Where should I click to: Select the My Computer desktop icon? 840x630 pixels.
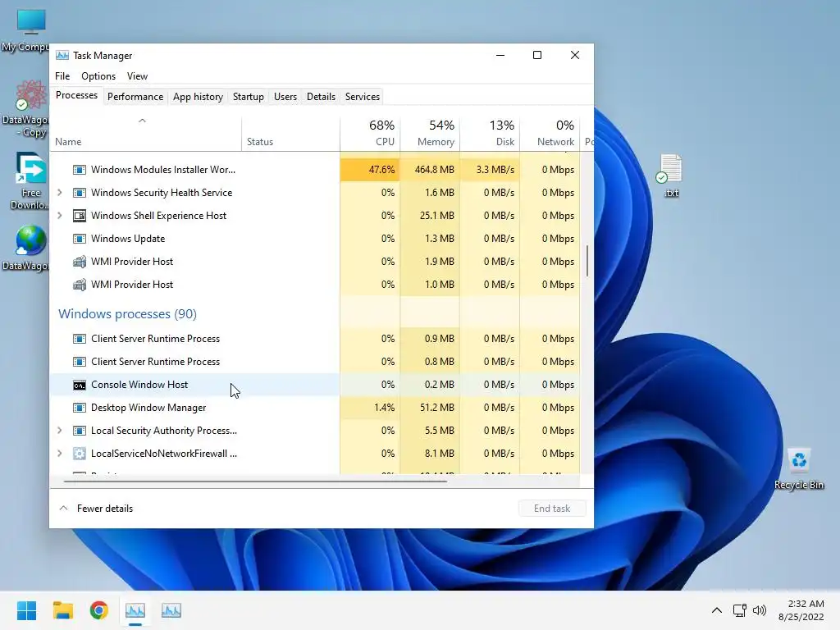click(x=25, y=31)
